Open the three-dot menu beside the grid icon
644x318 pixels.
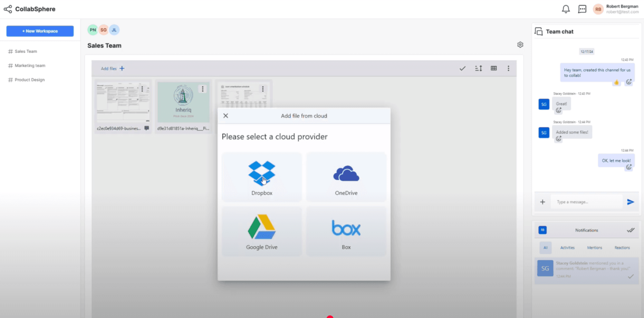tap(508, 68)
